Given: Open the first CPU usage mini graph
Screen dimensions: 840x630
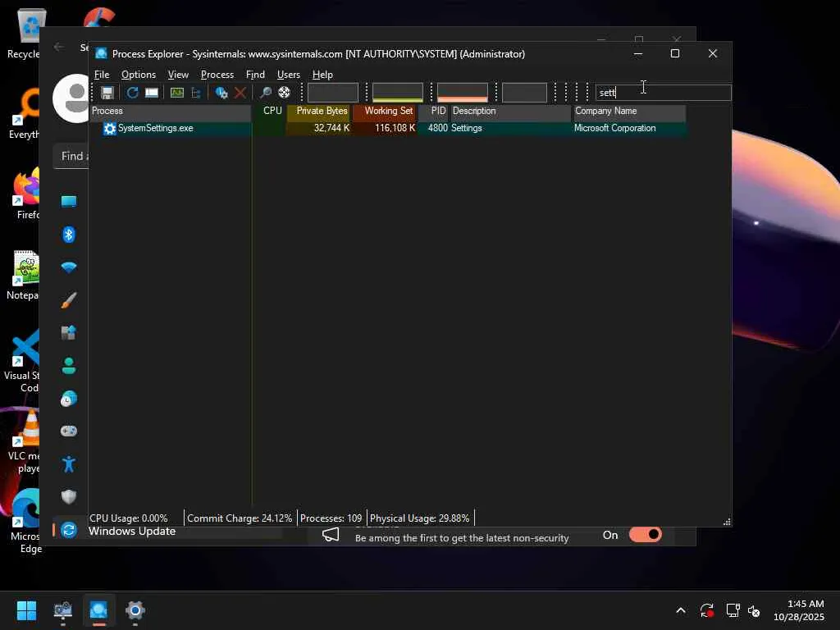Looking at the screenshot, I should pos(333,93).
